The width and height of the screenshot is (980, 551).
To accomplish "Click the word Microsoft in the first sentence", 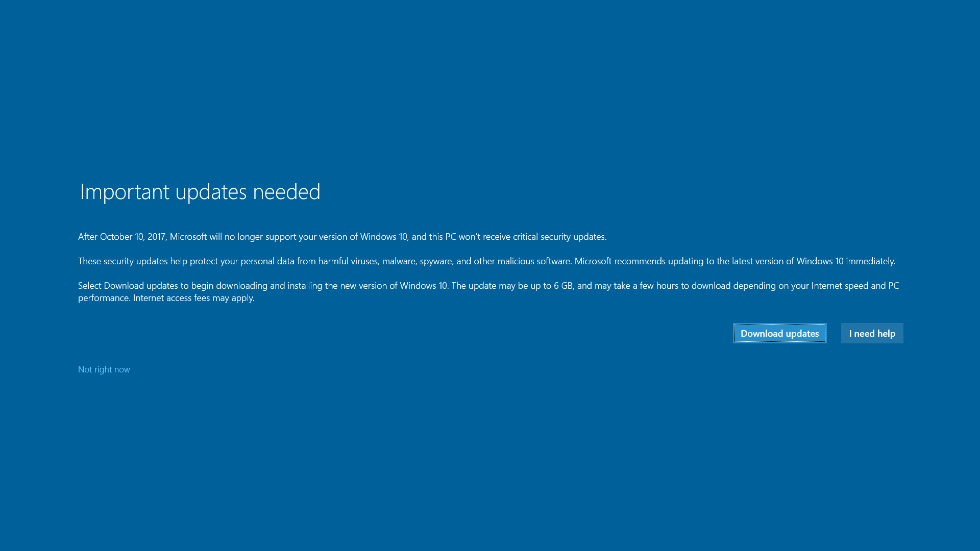I will point(188,237).
